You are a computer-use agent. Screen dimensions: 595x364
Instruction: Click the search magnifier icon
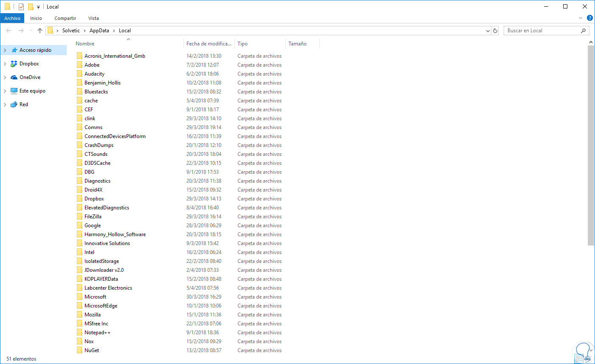(x=583, y=31)
